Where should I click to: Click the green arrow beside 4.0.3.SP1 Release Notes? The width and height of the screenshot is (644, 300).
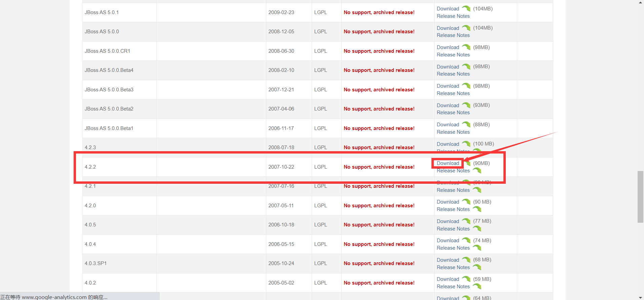(477, 267)
